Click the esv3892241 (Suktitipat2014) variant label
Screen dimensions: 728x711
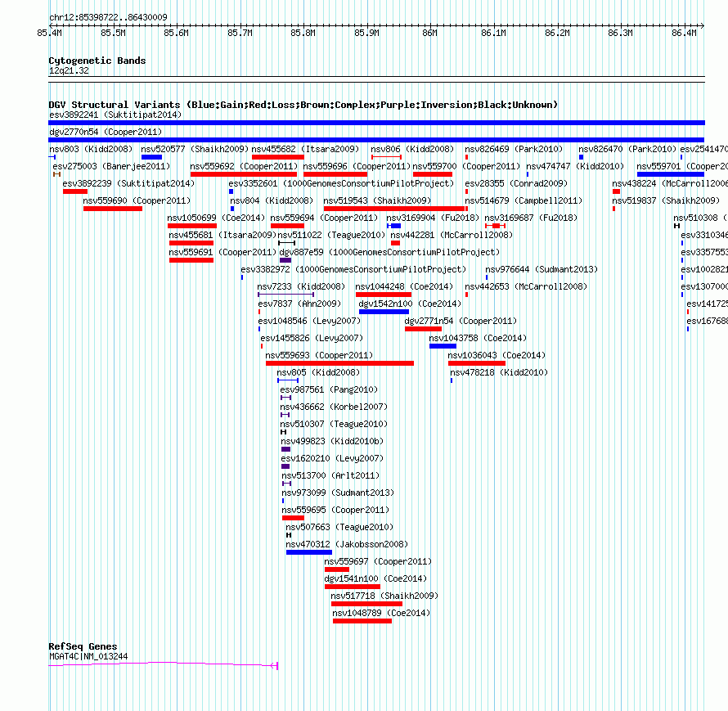click(115, 115)
